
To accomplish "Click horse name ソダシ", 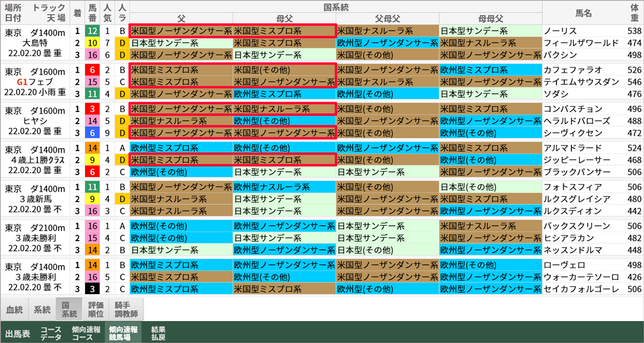I will (556, 94).
